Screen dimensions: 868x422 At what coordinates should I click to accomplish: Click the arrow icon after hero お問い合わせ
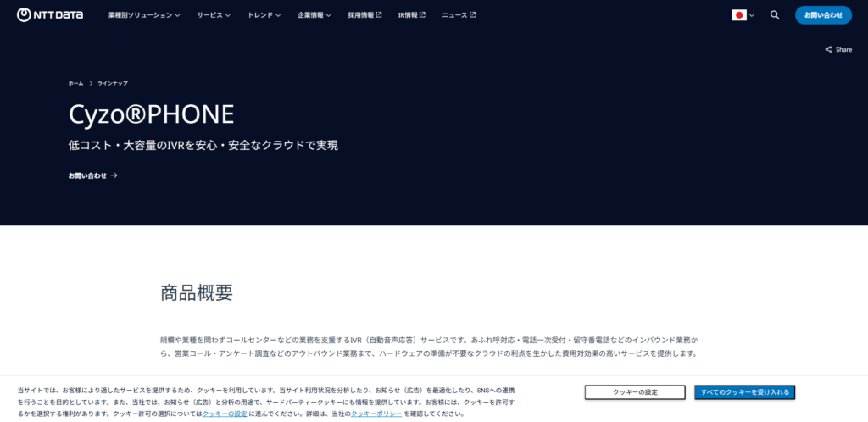(x=114, y=175)
